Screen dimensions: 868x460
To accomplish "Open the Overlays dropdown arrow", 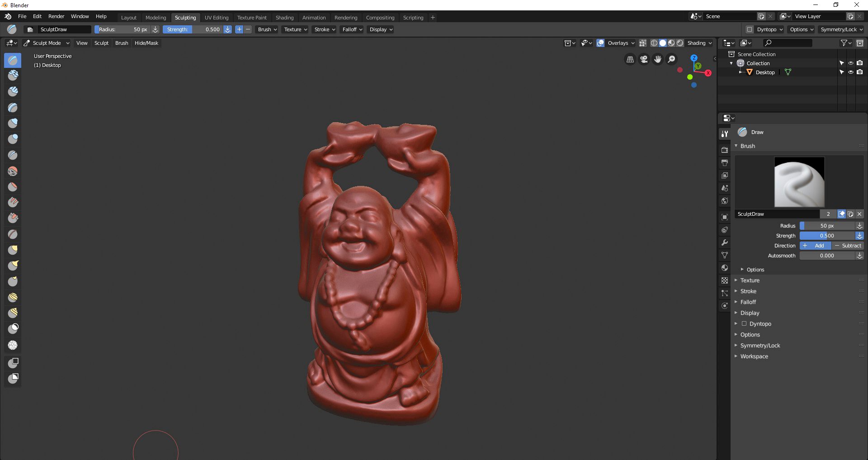I will (x=632, y=43).
